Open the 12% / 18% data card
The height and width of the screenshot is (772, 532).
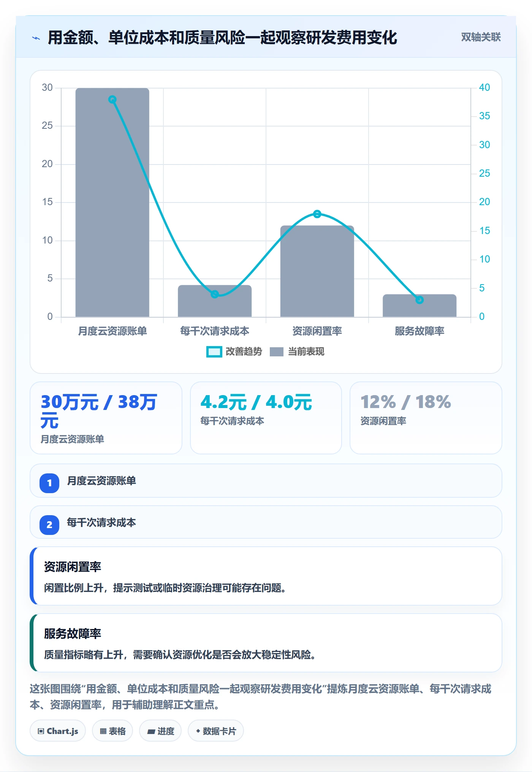pos(426,418)
